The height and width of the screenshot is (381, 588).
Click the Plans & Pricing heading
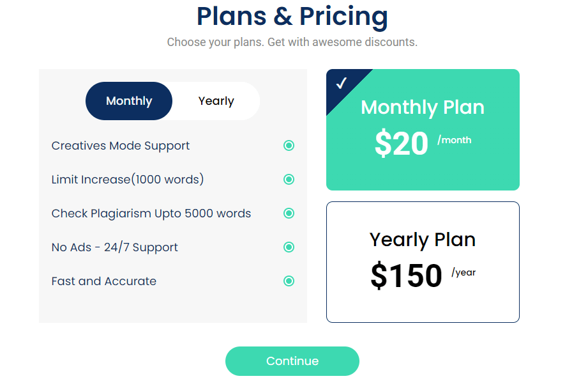coord(292,17)
